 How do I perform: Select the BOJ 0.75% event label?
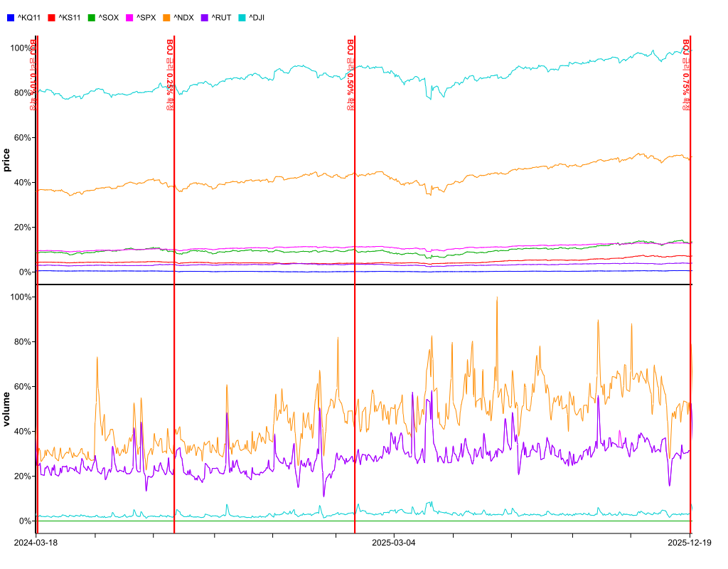(686, 76)
